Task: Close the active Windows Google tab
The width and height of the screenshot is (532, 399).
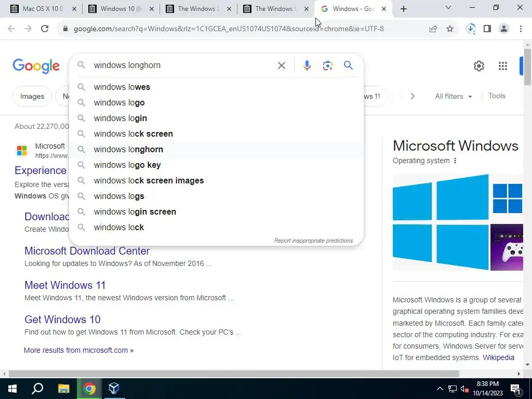Action: coord(384,9)
